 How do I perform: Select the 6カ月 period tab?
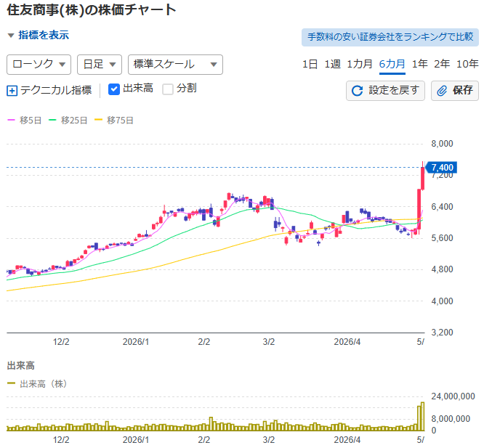[x=392, y=64]
